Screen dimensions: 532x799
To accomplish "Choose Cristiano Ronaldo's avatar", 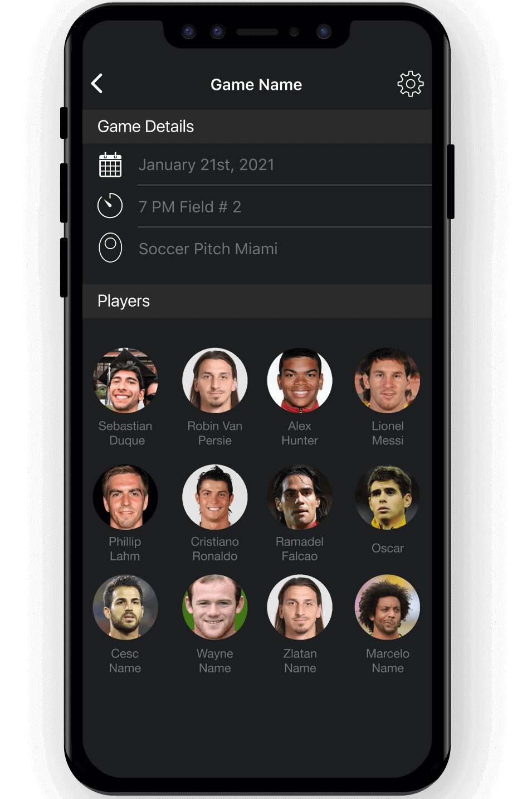I will [215, 497].
